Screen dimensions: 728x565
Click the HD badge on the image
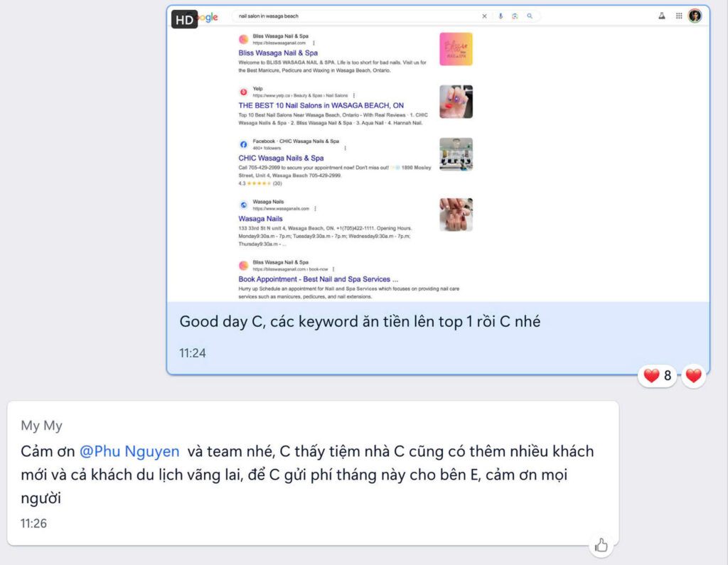point(184,20)
